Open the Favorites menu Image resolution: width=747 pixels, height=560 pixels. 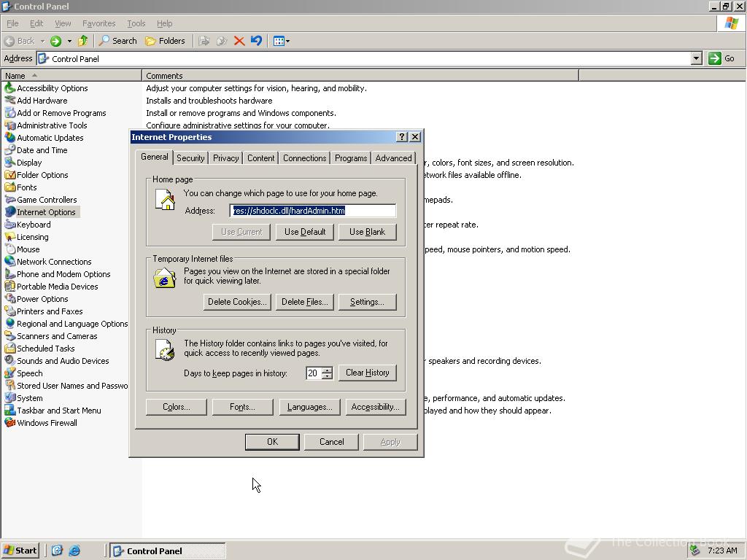click(98, 23)
